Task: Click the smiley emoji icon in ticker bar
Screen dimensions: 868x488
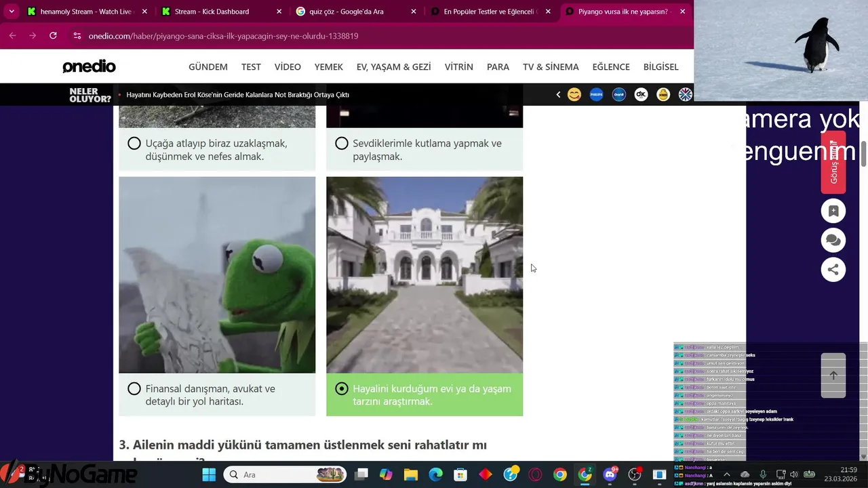Action: tap(574, 95)
